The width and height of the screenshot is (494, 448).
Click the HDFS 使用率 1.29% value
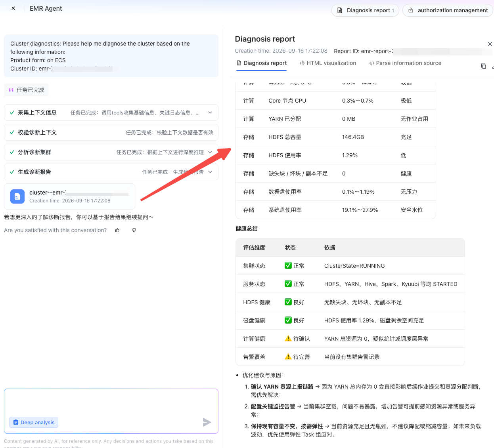click(x=350, y=155)
